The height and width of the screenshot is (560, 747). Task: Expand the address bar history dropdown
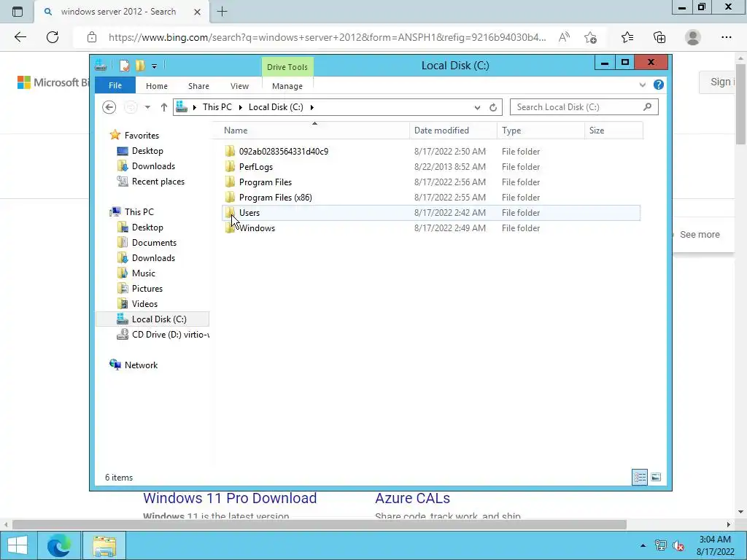point(477,108)
